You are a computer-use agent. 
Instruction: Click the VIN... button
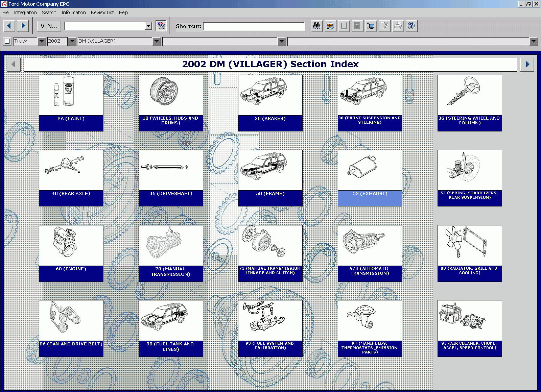(49, 26)
